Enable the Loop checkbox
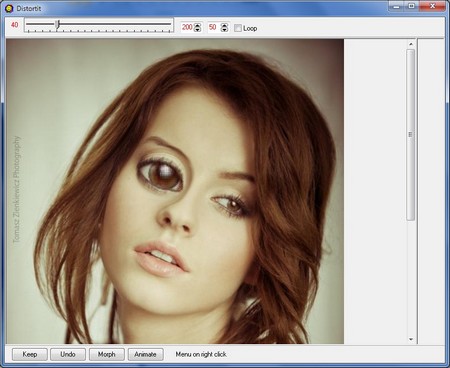 click(x=238, y=28)
